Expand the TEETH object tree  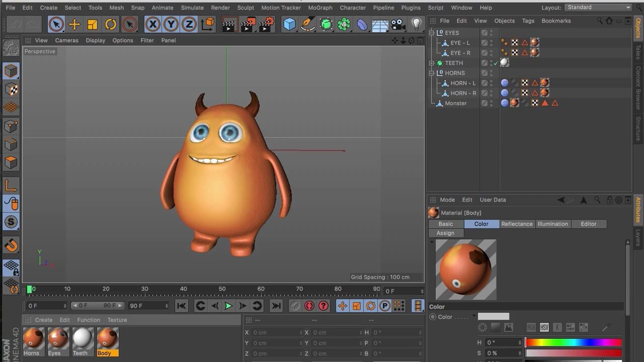tap(431, 63)
